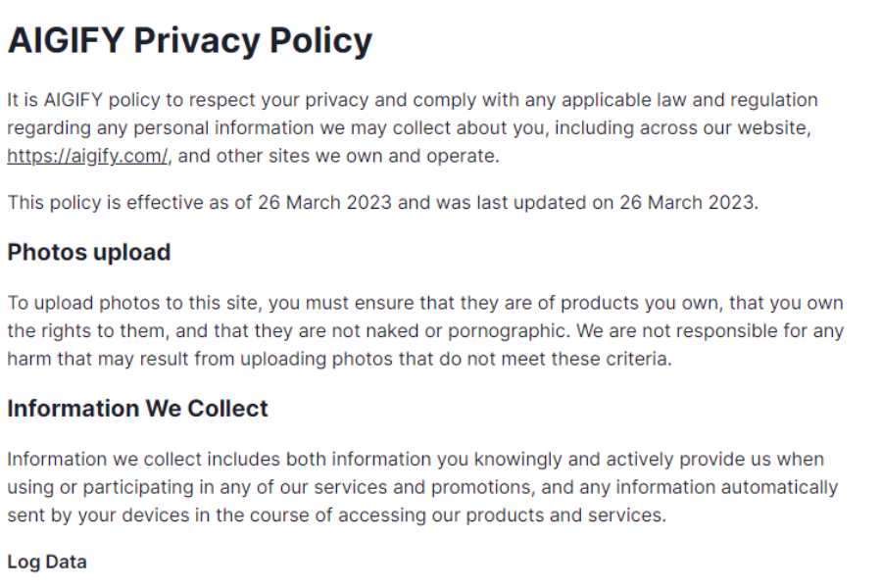This screenshot has height=588, width=882.
Task: Click the last "26 March 2023" date
Action: click(691, 203)
